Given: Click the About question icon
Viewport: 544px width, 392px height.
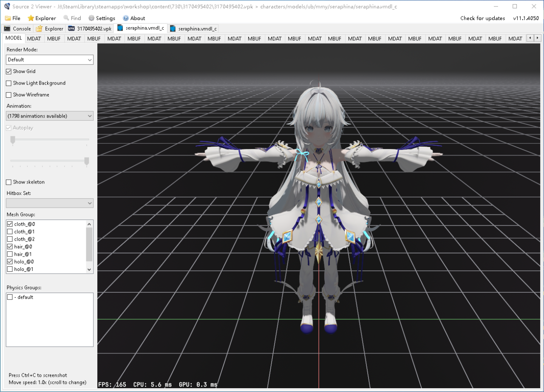Looking at the screenshot, I should click(126, 18).
